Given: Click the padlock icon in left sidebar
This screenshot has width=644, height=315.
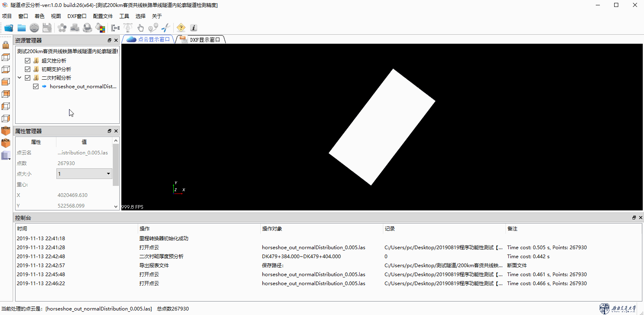Looking at the screenshot, I should pos(6,45).
